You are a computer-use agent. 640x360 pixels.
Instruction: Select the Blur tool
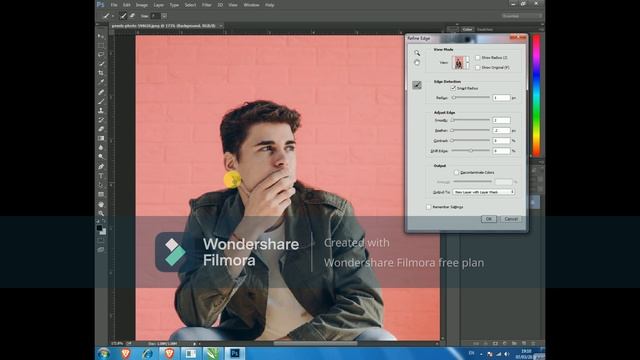[101, 148]
